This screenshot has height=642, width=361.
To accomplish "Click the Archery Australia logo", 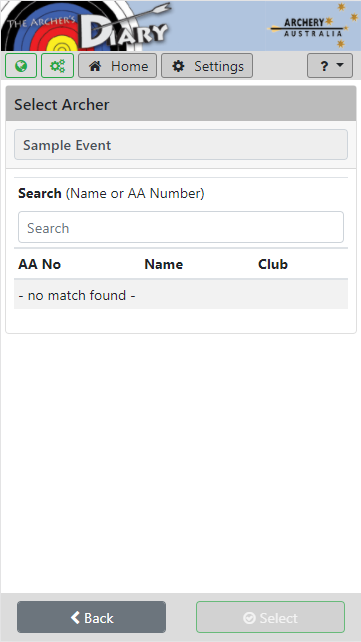I will (312, 25).
